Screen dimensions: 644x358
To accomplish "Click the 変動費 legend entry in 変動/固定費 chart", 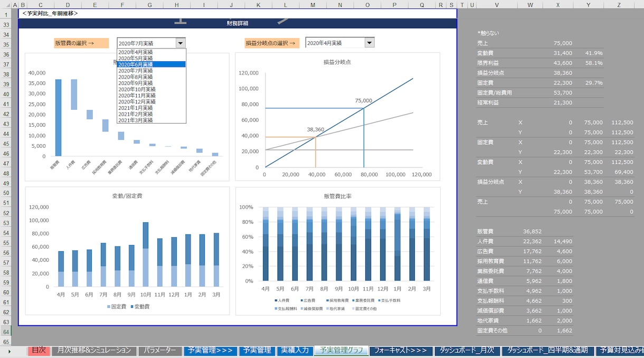I will (x=139, y=307).
